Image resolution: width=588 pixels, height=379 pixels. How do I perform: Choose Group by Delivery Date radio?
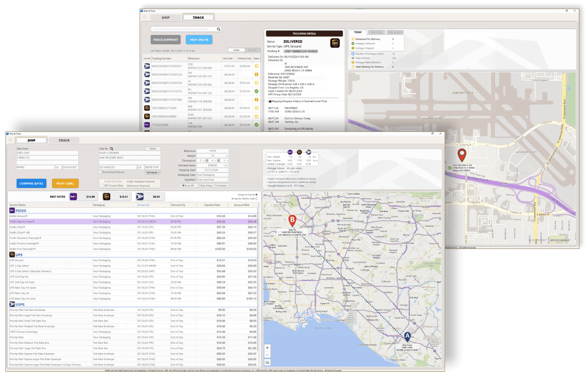[256, 198]
